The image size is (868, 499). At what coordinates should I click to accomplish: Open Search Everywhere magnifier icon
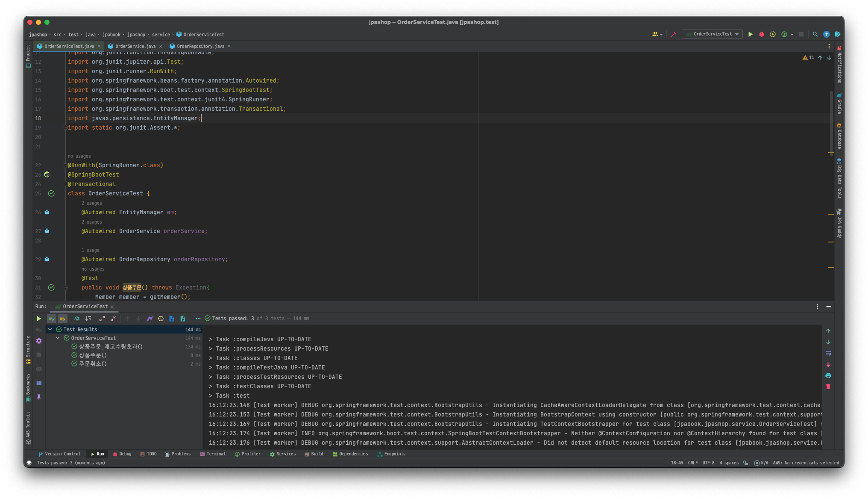point(815,34)
